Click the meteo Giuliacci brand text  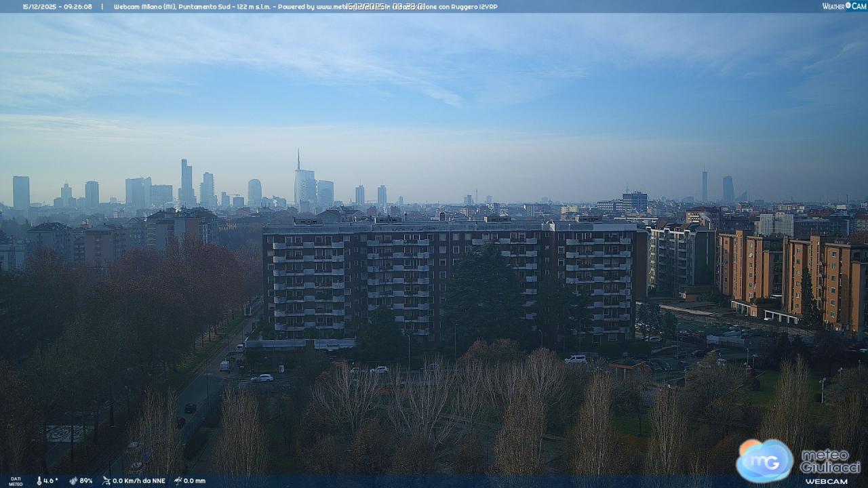pyautogui.click(x=830, y=461)
